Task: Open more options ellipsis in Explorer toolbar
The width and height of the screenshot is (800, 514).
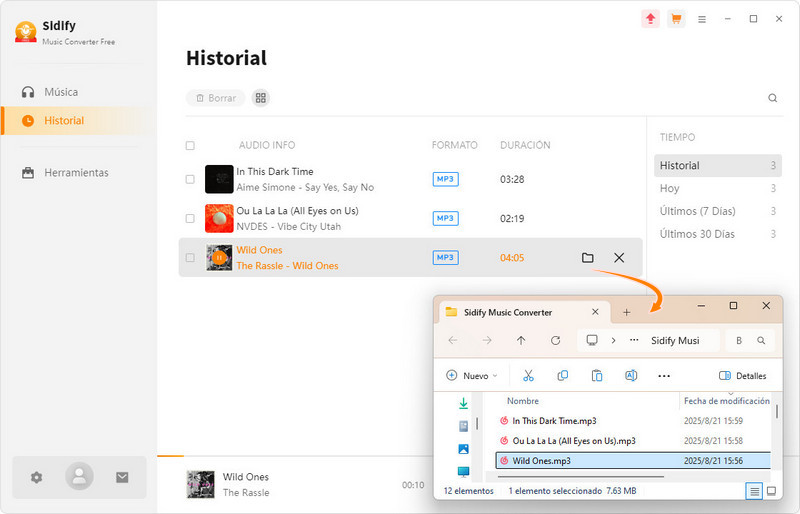Action: pyautogui.click(x=664, y=376)
